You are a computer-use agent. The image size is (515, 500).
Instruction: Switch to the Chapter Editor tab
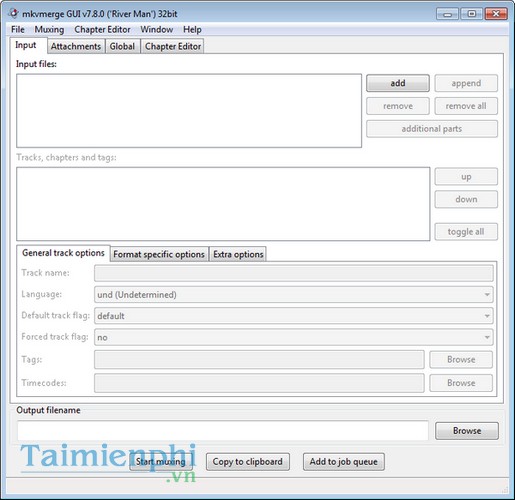pyautogui.click(x=173, y=46)
